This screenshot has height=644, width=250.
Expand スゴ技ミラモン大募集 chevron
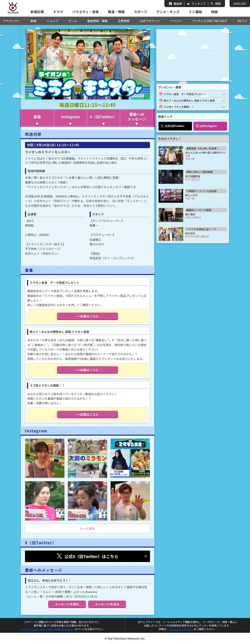[224, 107]
